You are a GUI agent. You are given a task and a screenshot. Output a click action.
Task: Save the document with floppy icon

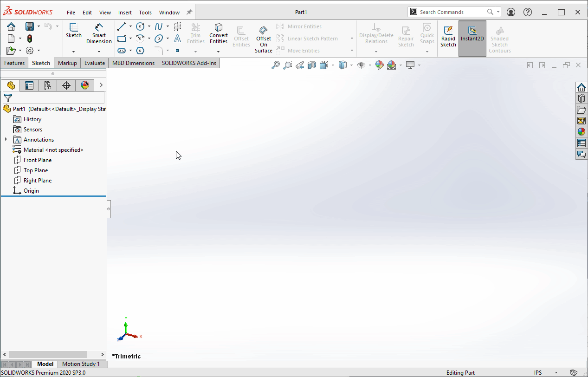pyautogui.click(x=30, y=26)
